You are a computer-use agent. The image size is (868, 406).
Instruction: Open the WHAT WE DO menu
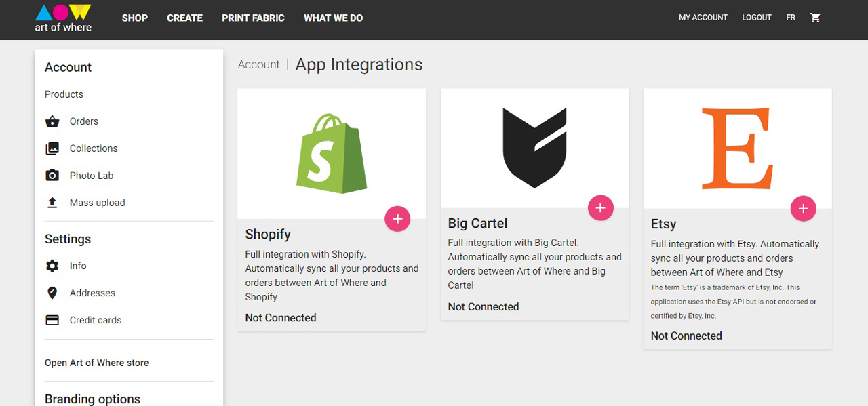[334, 18]
